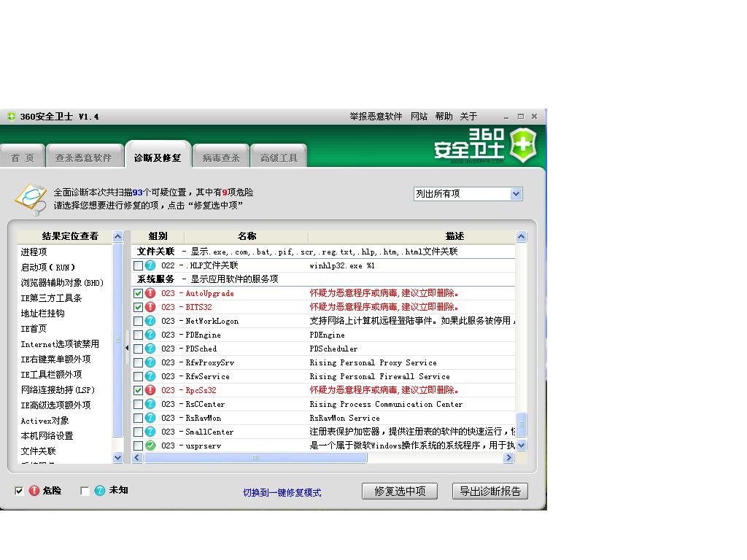Click the 修复选中项 button
747x560 pixels.
tap(400, 491)
